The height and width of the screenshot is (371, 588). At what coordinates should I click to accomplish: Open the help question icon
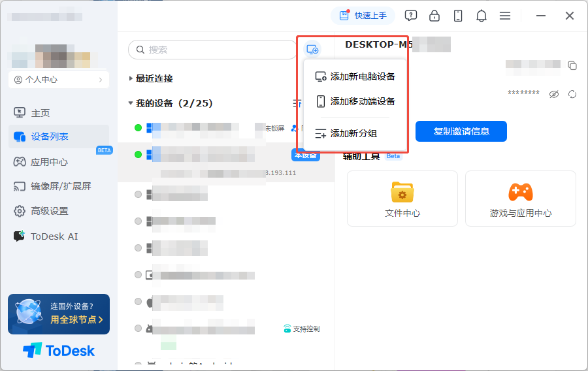click(411, 16)
